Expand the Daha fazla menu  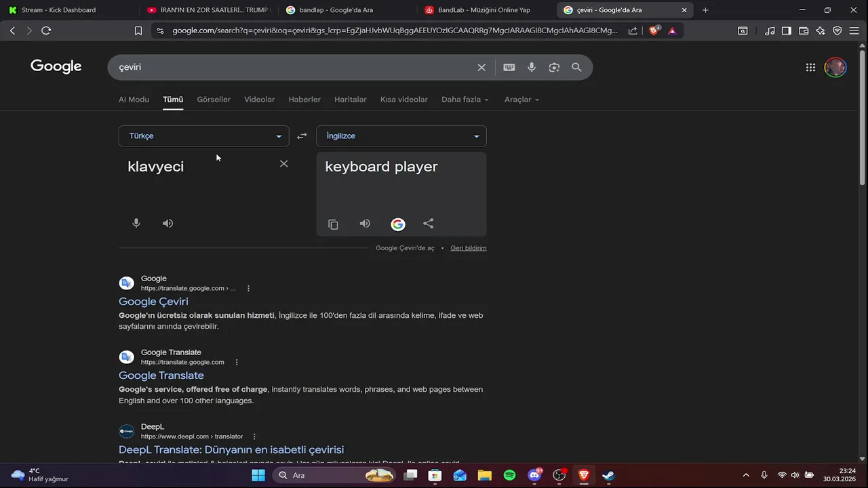click(x=465, y=100)
